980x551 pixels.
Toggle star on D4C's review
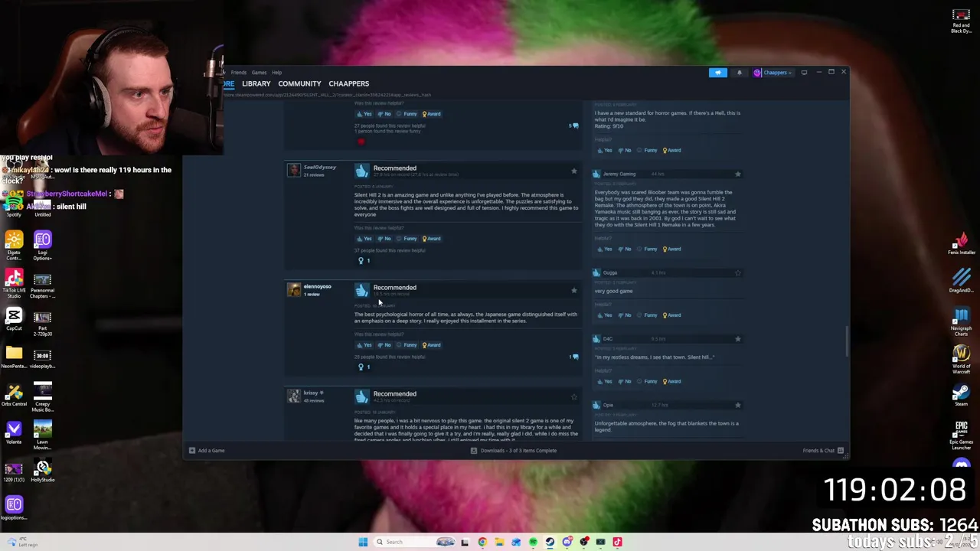pos(738,339)
